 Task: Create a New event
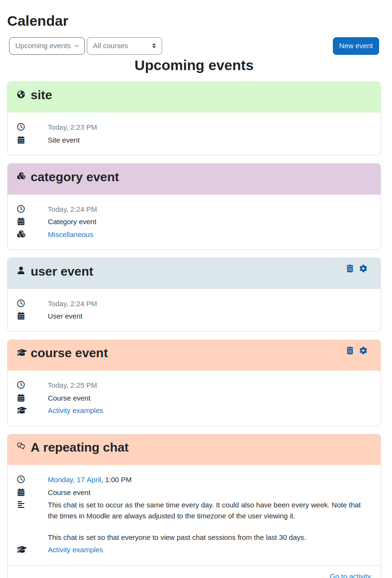pos(356,46)
